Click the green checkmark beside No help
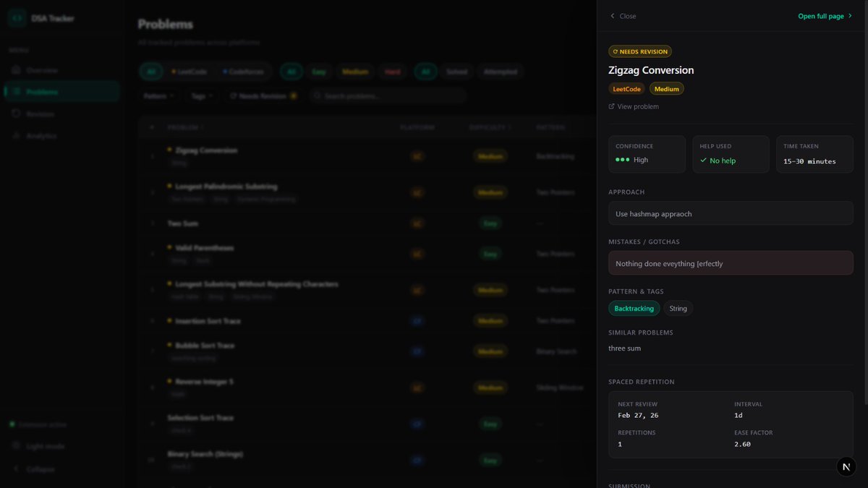The width and height of the screenshot is (868, 488). click(703, 160)
